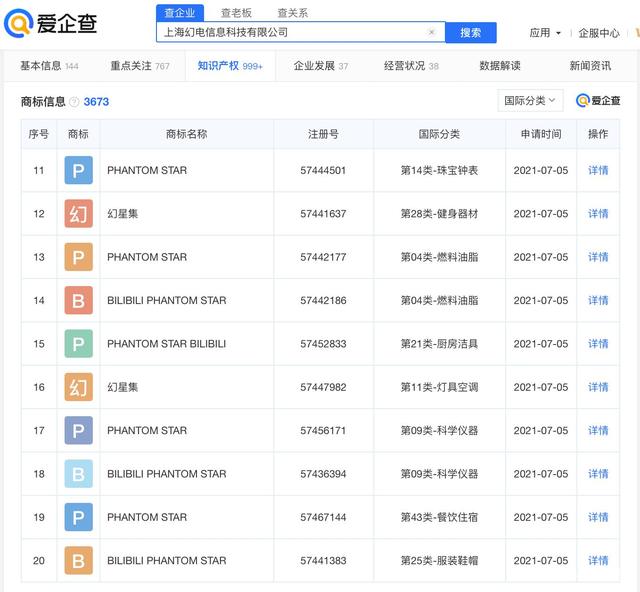640x592 pixels.
Task: Click 幻星集 name in row 16
Action: pos(122,387)
